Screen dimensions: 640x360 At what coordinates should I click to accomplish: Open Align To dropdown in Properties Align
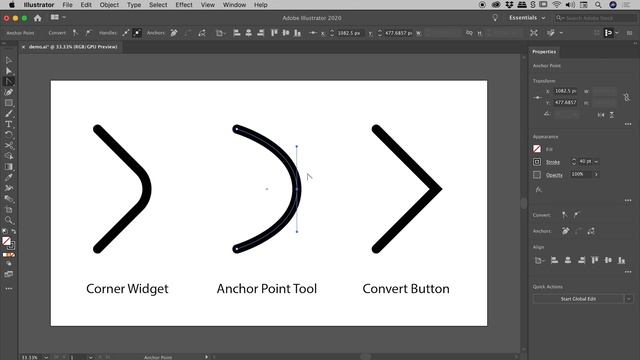[539, 260]
